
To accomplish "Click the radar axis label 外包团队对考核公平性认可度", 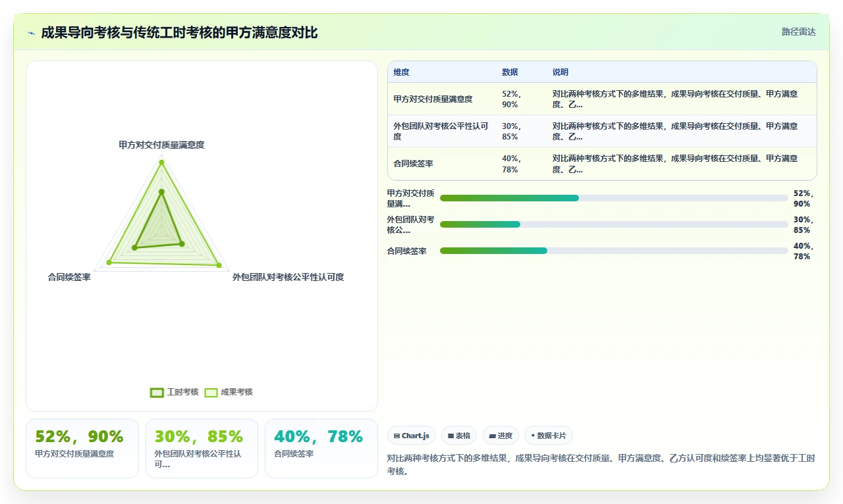I will (288, 278).
